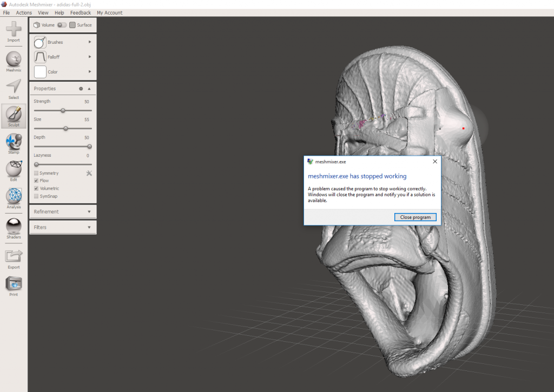Viewport: 554px width, 392px height.
Task: Disable the Volumetric checkbox
Action: 36,188
